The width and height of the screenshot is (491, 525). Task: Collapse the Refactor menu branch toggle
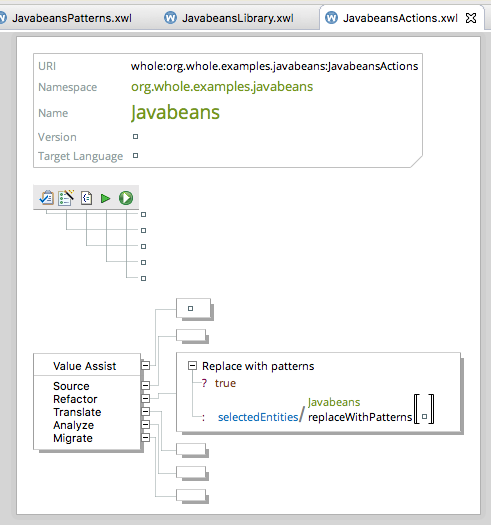(x=145, y=398)
